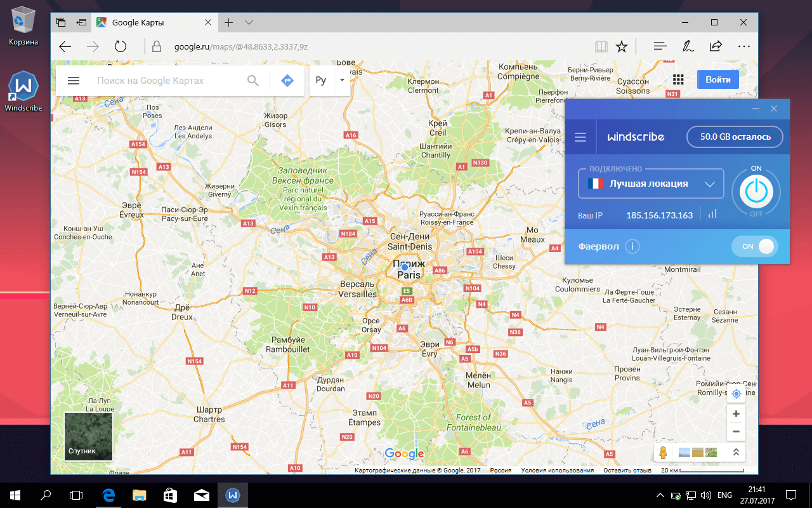Open File Explorer from the taskbar

click(140, 494)
